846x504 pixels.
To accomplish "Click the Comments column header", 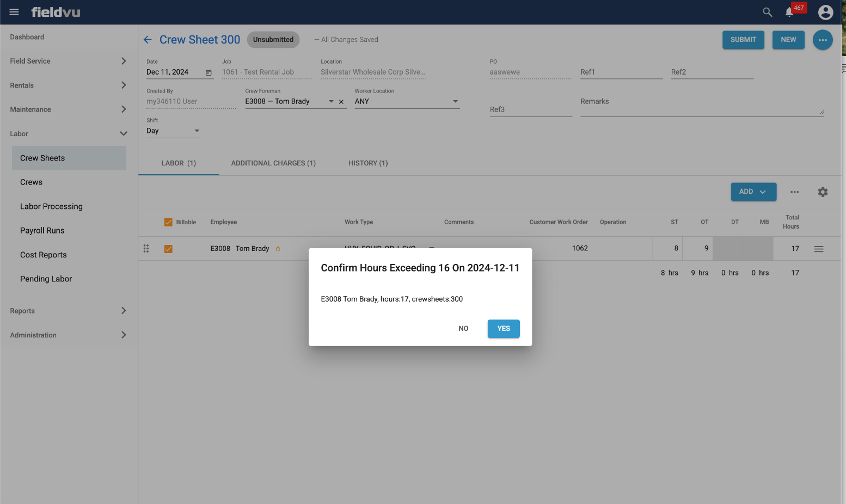I will (459, 222).
